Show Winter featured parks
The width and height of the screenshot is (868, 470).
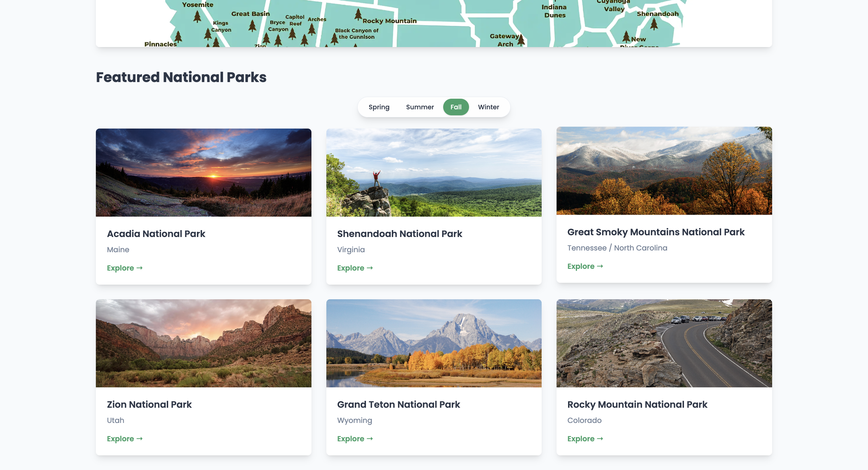click(488, 107)
